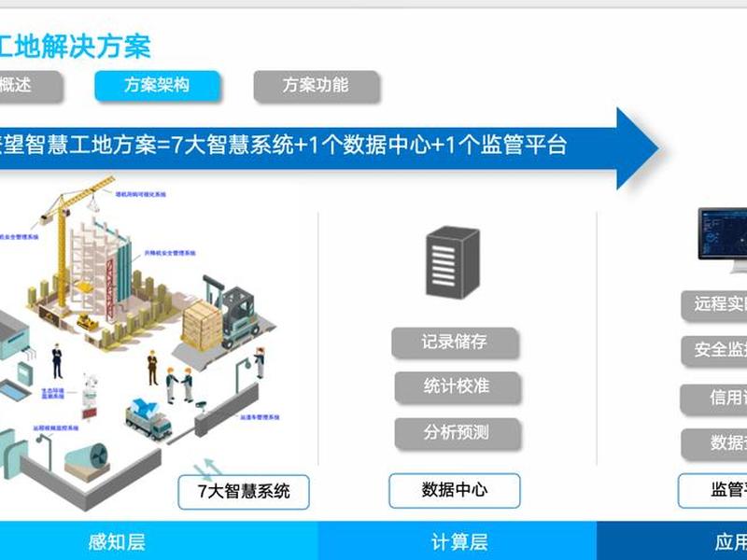Click the man in brown suit
This screenshot has width=747, height=560.
[x=152, y=368]
